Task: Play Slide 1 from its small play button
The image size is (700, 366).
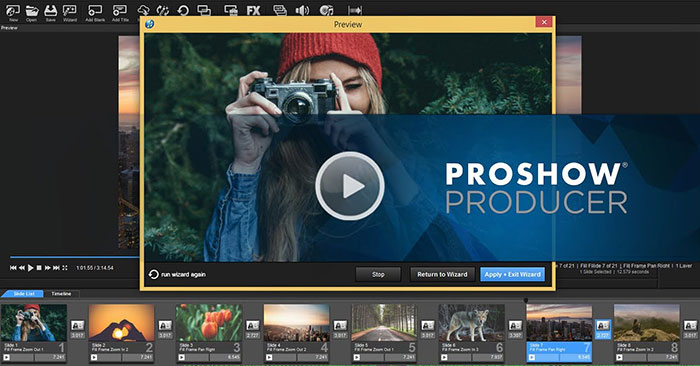Action: 6,357
